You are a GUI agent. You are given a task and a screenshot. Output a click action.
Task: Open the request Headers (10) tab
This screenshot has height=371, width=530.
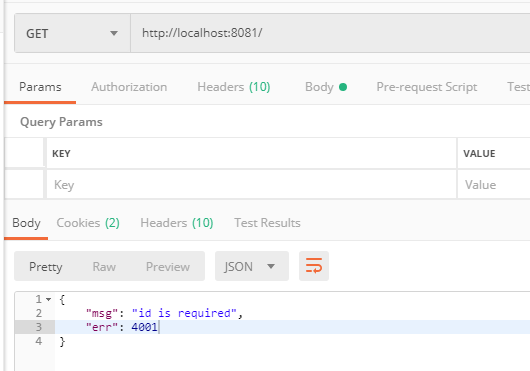(234, 87)
